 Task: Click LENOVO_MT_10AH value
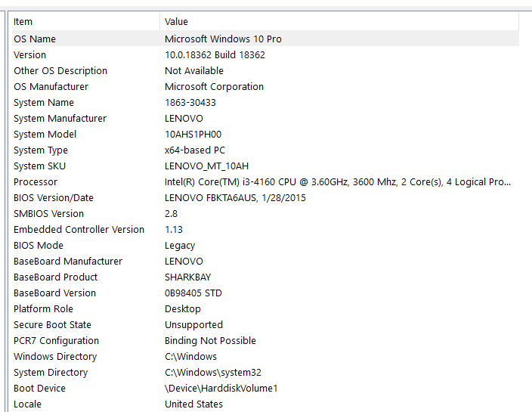coord(206,166)
